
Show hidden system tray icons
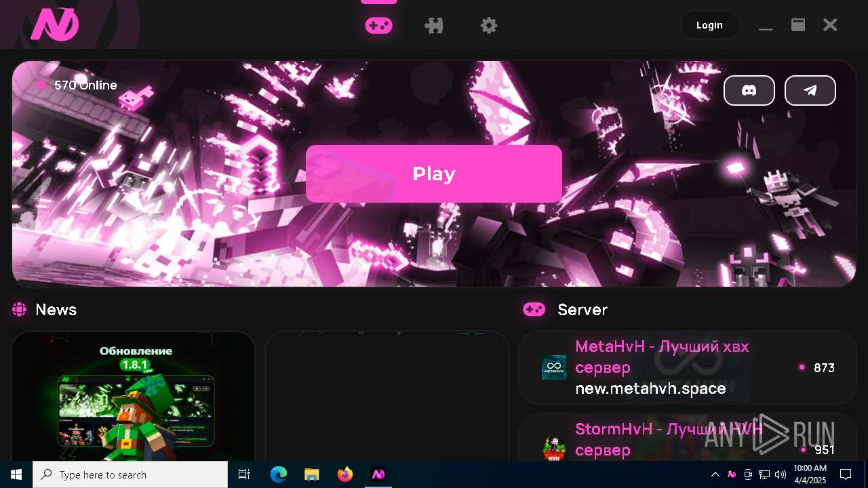715,474
